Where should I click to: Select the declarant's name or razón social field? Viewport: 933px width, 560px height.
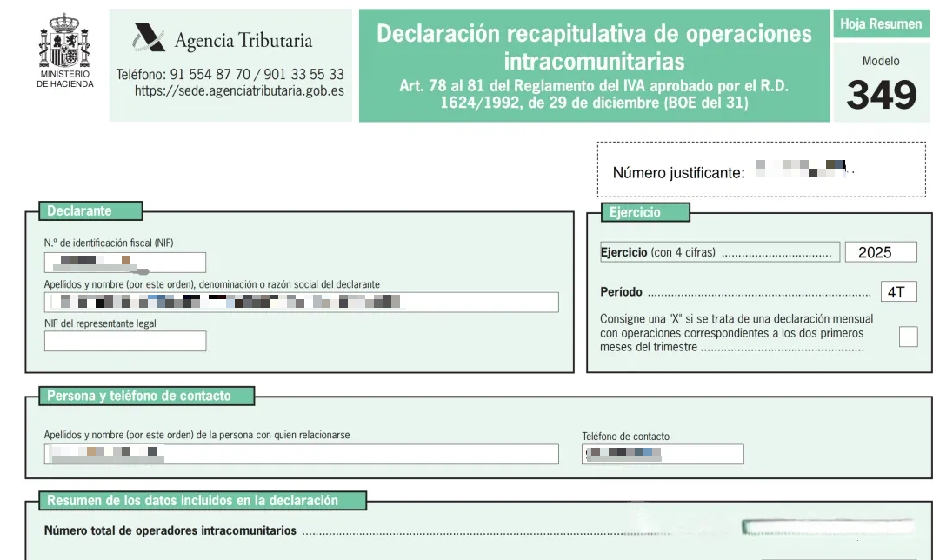click(301, 302)
